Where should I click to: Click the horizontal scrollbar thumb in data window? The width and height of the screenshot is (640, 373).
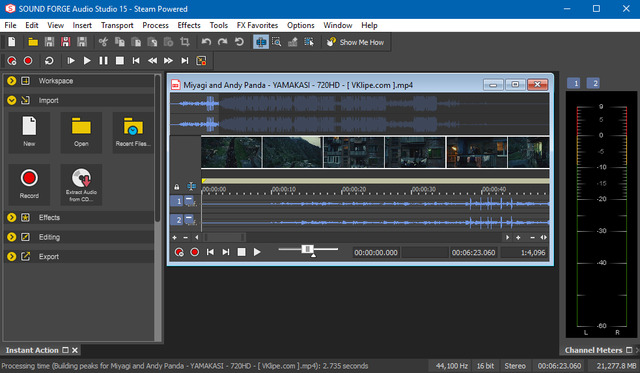click(224, 237)
